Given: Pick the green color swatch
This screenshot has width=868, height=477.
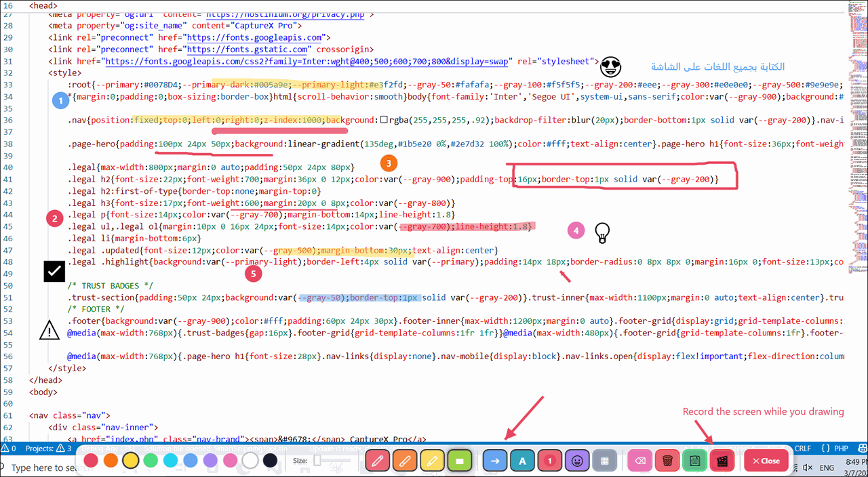Looking at the screenshot, I should (151, 461).
